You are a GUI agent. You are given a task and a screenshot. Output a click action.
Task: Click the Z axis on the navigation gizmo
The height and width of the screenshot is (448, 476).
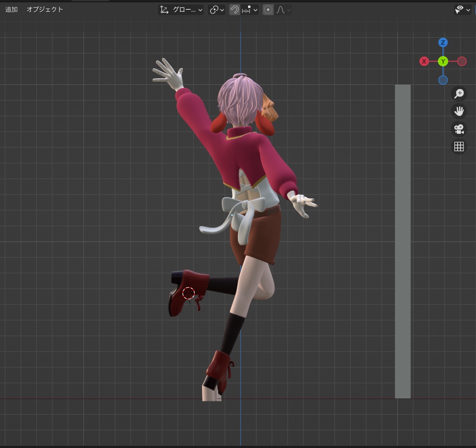(x=443, y=42)
